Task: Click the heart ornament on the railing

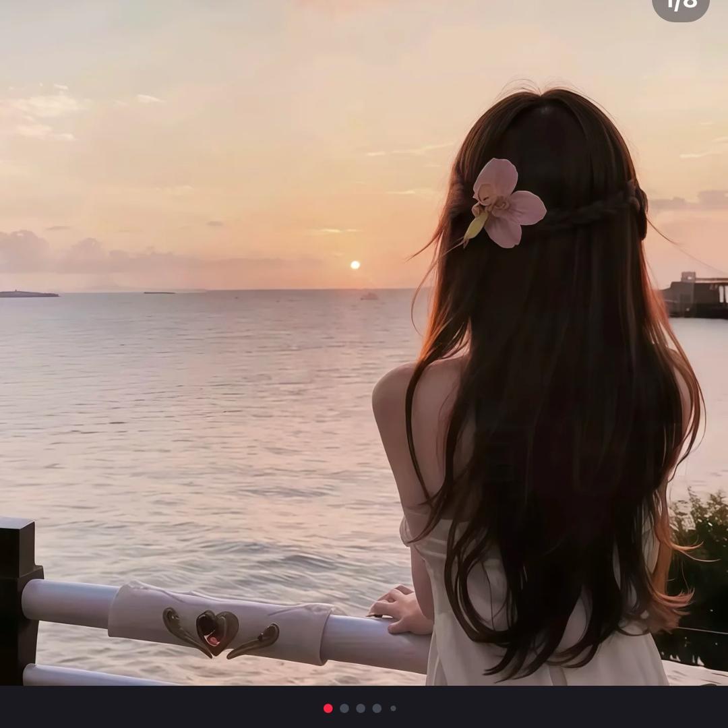Action: (217, 631)
